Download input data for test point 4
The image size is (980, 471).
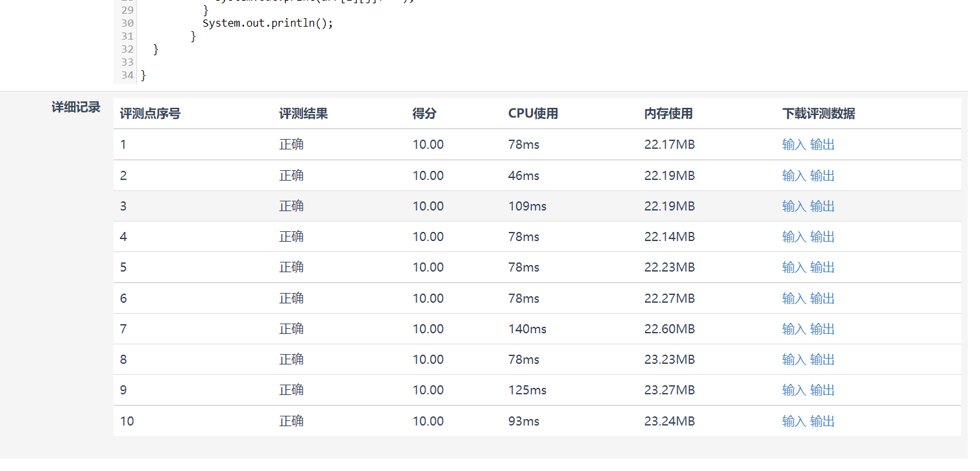point(794,237)
